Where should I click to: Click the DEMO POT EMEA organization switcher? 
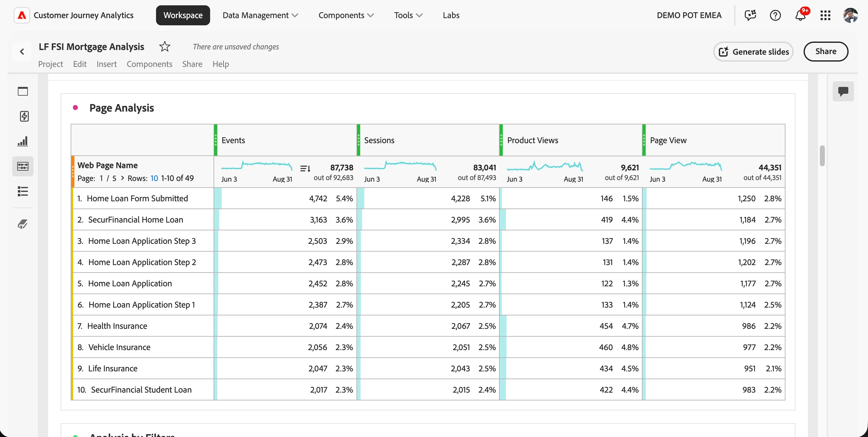point(689,15)
